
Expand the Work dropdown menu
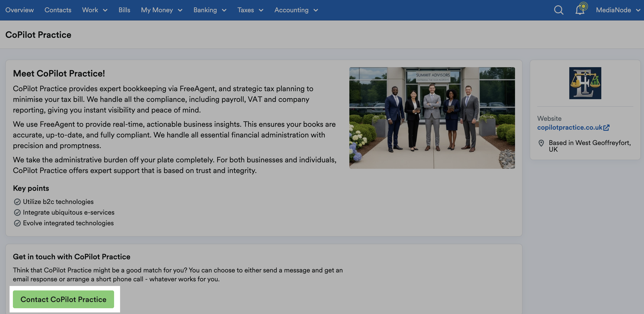(95, 10)
